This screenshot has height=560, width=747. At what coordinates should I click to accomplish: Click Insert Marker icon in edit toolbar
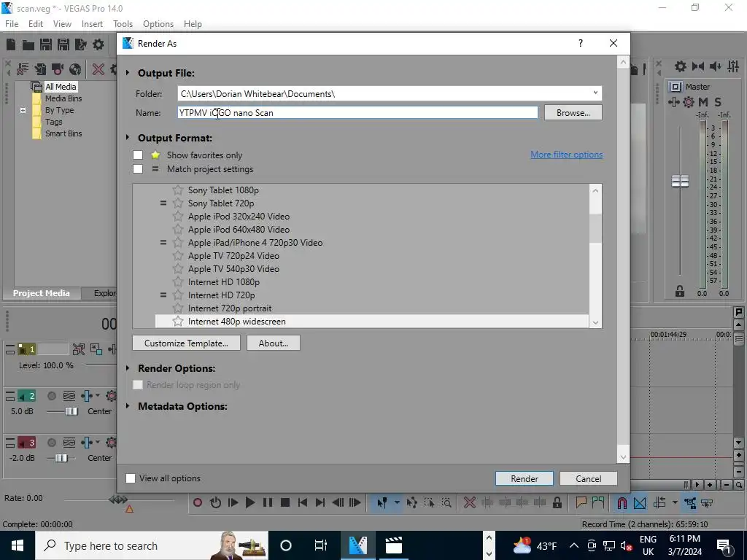coord(581,502)
